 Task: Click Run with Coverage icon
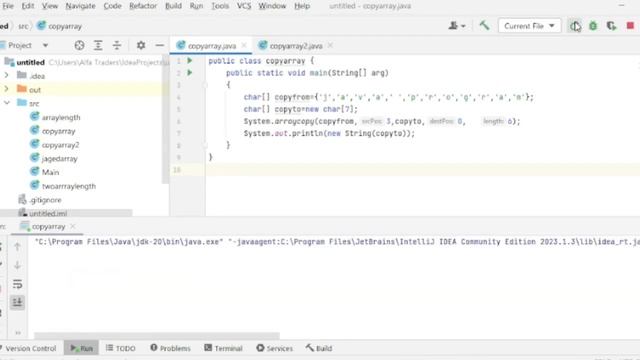click(x=611, y=26)
